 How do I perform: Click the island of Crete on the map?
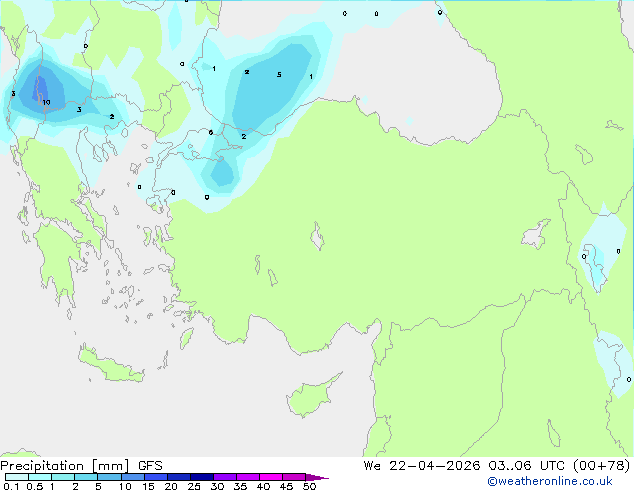111,365
